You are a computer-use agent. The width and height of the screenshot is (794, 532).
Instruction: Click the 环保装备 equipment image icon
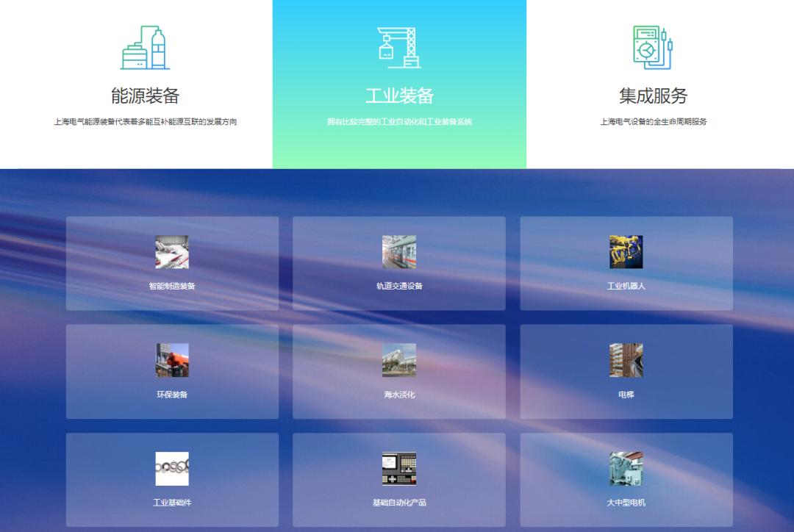171,359
